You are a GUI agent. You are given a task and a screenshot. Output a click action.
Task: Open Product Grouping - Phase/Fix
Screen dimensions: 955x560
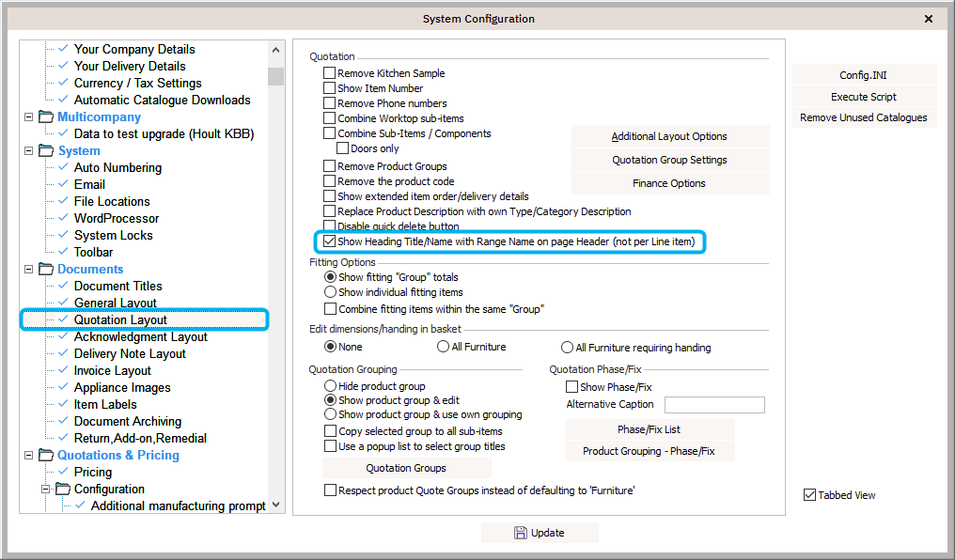point(650,451)
